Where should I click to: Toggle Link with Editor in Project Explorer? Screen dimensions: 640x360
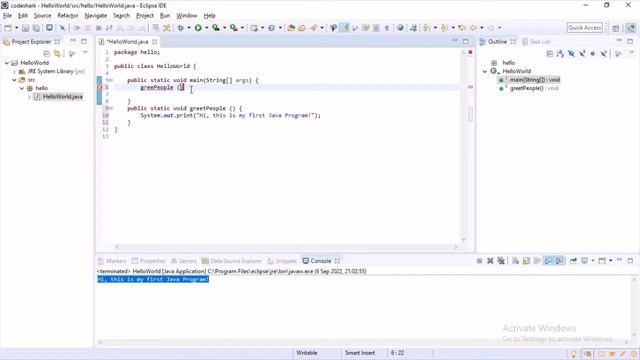point(57,53)
